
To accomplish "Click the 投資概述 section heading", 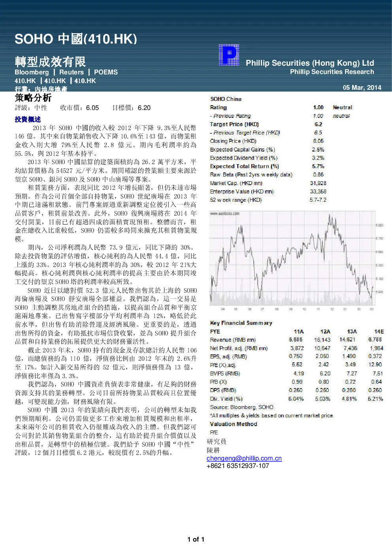I will tap(28, 119).
